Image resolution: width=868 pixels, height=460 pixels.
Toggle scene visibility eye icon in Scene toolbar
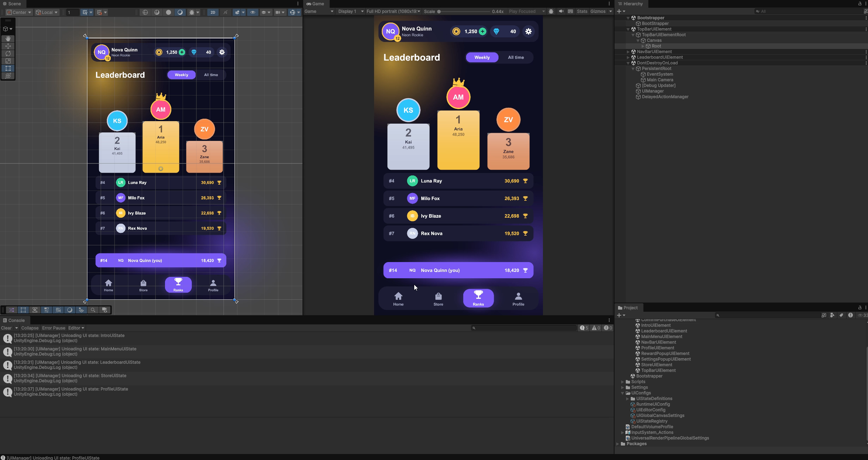click(x=253, y=12)
